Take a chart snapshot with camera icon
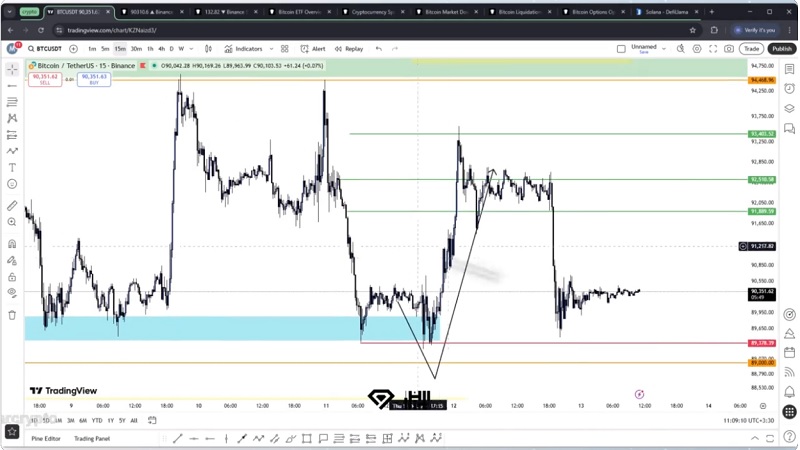 click(x=729, y=48)
